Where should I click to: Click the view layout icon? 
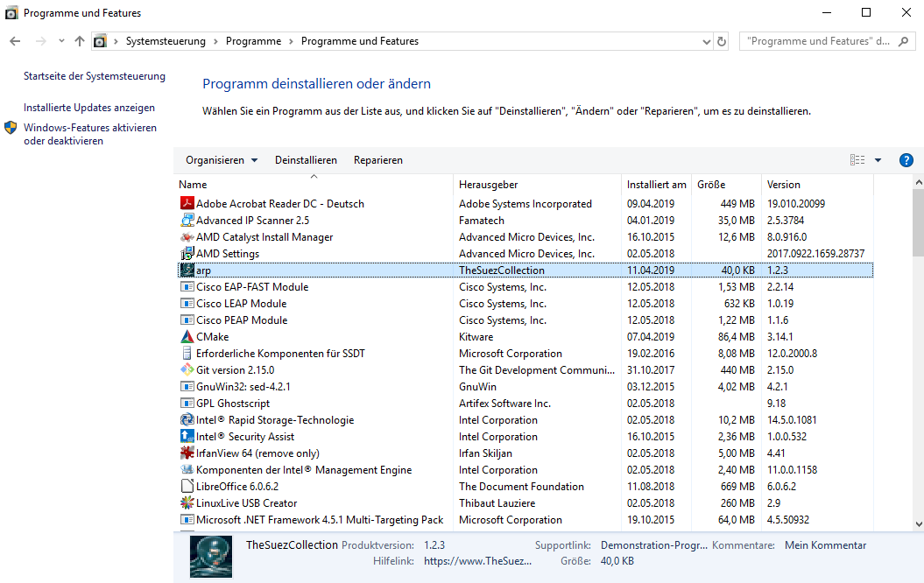[857, 160]
